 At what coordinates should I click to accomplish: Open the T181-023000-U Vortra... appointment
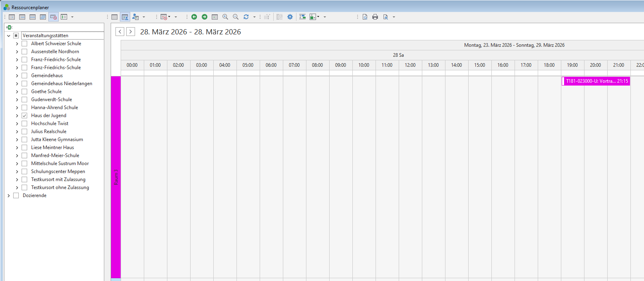[x=596, y=81]
